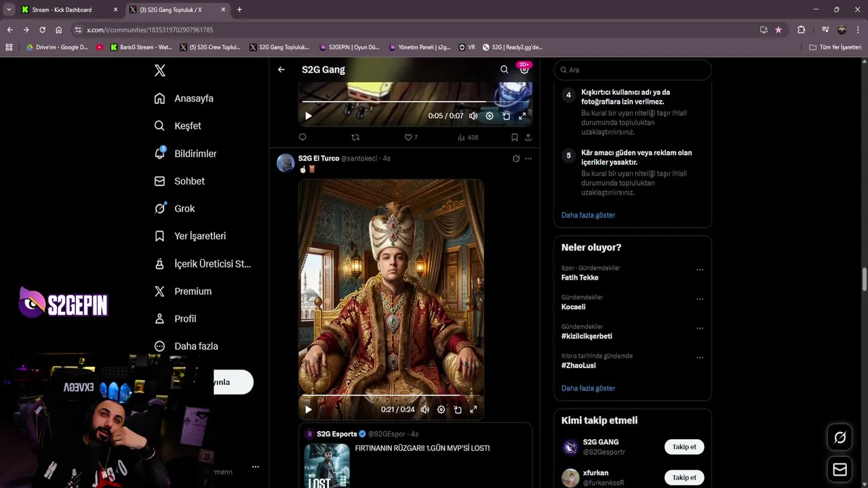Repost the SpongeBob video post
Screen dimensions: 868x488
pos(355,137)
